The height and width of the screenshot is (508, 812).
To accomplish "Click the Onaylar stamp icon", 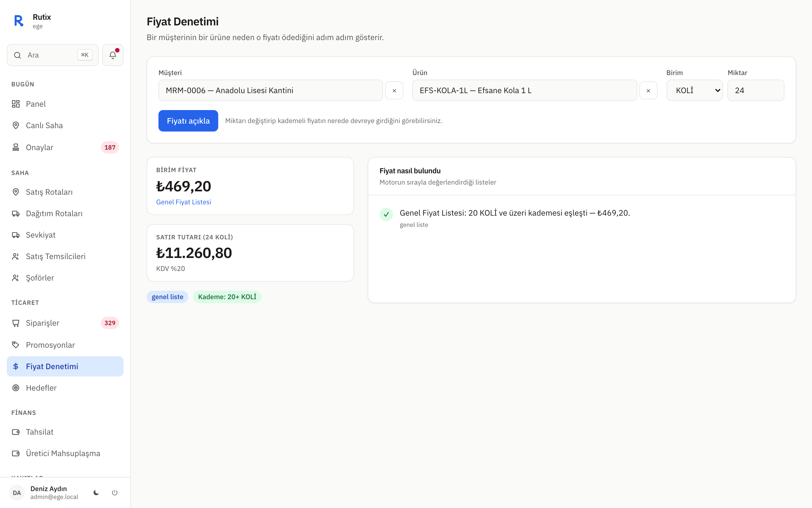I will 16,147.
